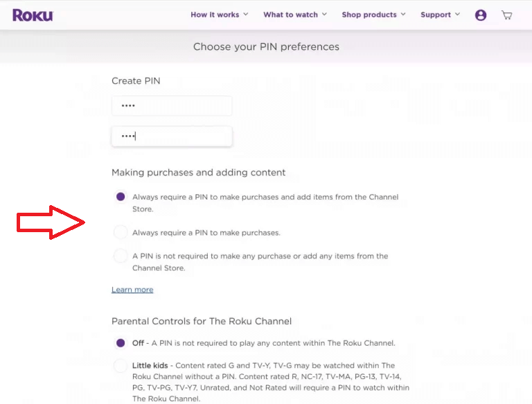Open the user account profile icon

tap(481, 15)
